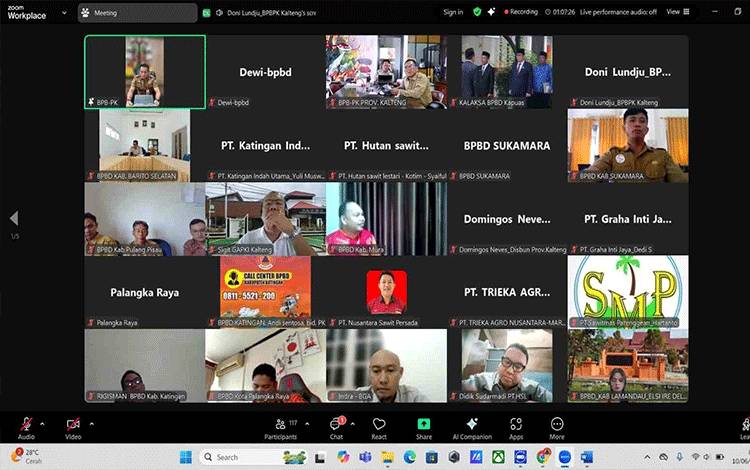Image resolution: width=750 pixels, height=470 pixels.
Task: Select BPBD KAB SUKAMARA video tile
Action: 628,145
